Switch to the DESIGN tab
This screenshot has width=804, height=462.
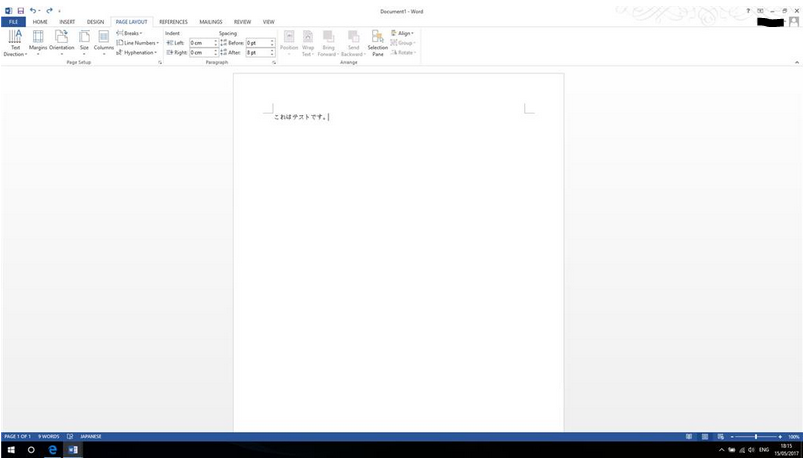[95, 22]
